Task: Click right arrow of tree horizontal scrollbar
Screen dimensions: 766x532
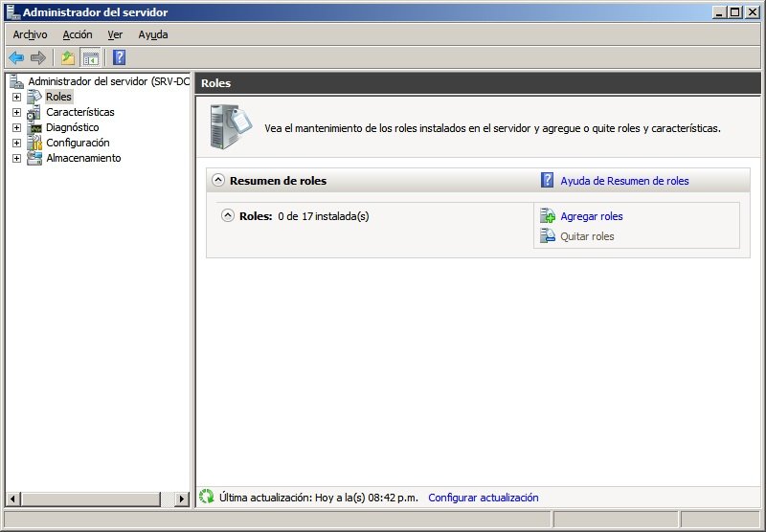Action: (x=182, y=499)
